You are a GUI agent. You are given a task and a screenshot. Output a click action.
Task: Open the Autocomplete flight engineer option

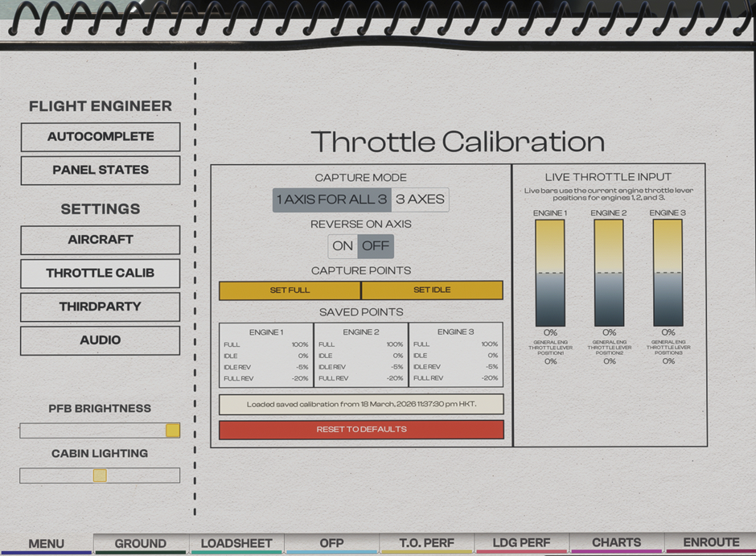pyautogui.click(x=101, y=137)
